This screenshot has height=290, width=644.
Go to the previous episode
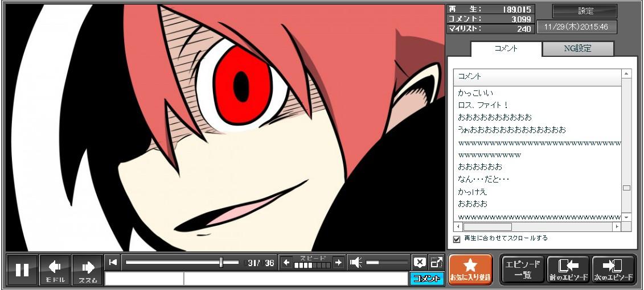click(x=568, y=270)
